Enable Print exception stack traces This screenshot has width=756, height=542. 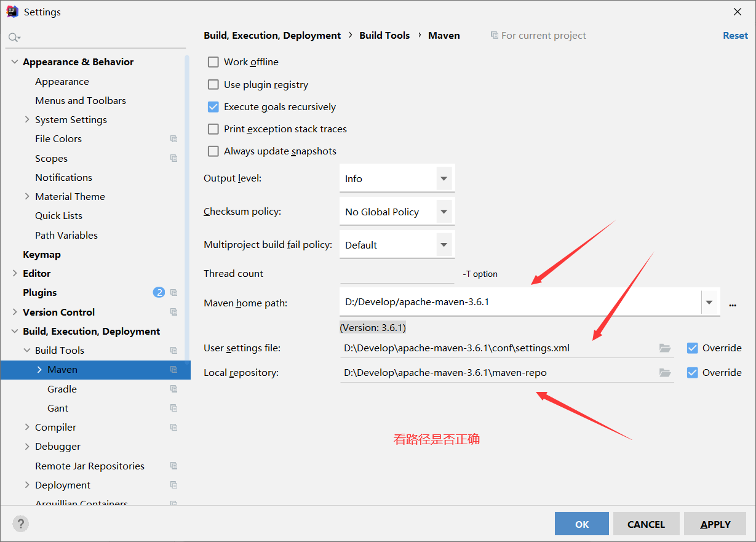pos(213,129)
